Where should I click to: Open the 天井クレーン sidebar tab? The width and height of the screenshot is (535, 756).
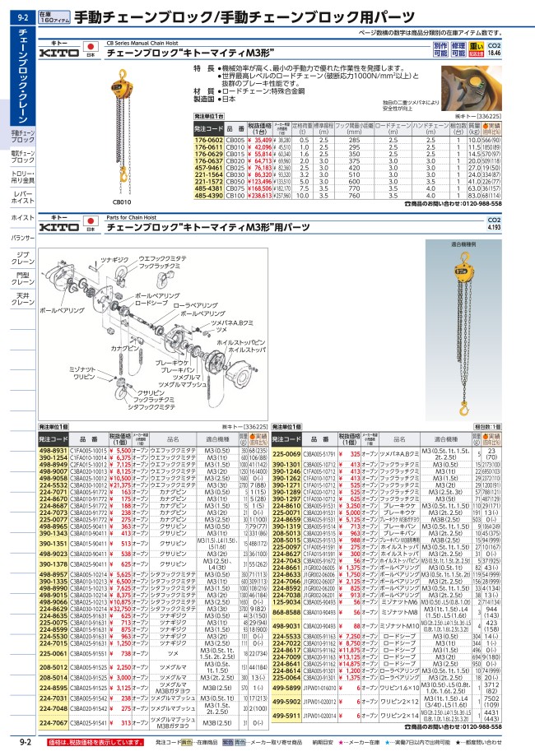[x=23, y=299]
